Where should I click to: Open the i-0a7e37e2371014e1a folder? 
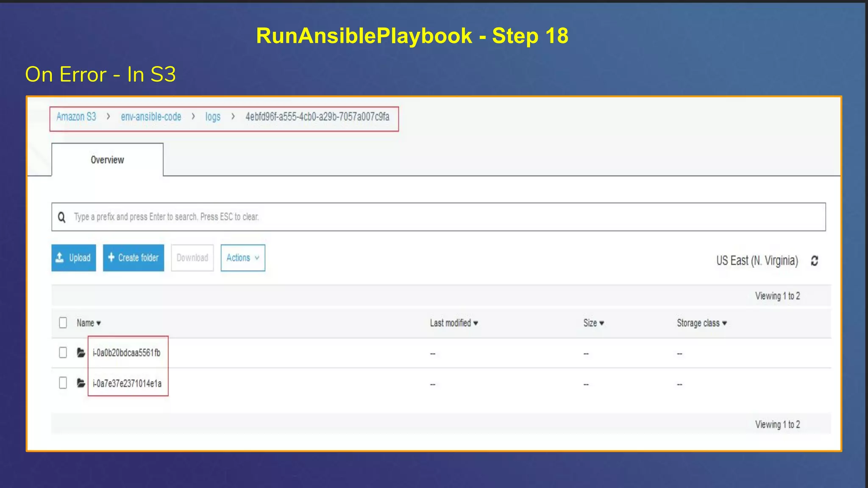[x=127, y=383]
